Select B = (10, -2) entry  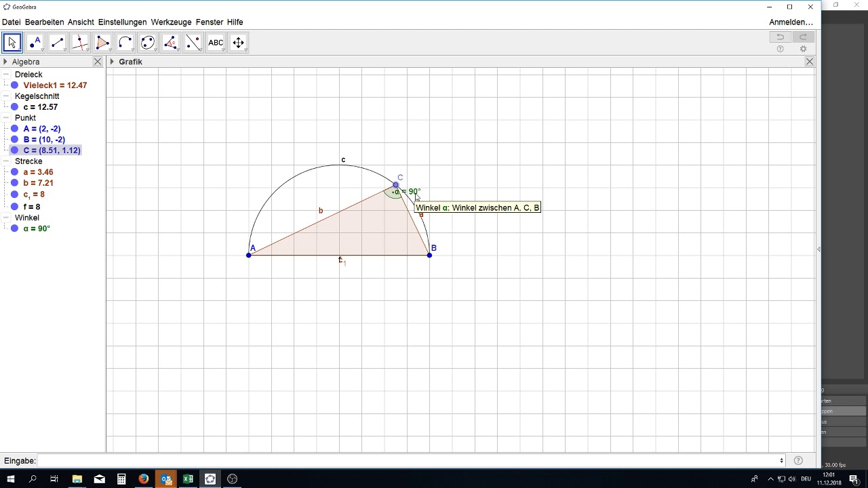[x=44, y=140]
